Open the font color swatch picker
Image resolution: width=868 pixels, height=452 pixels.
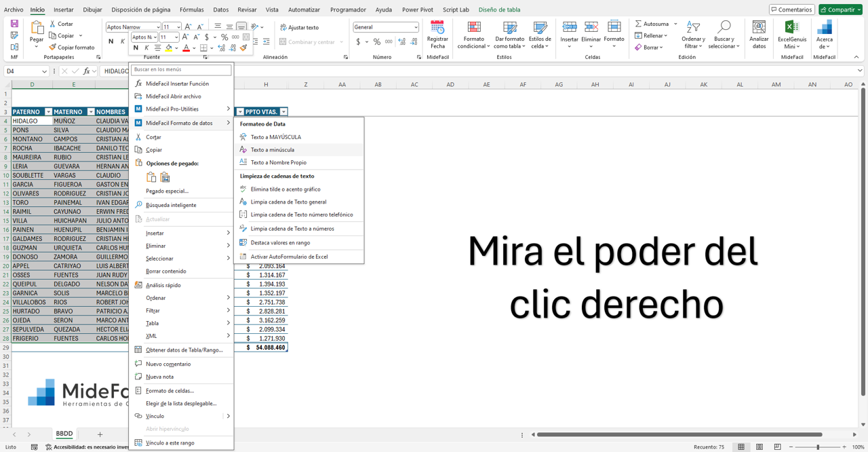[193, 48]
